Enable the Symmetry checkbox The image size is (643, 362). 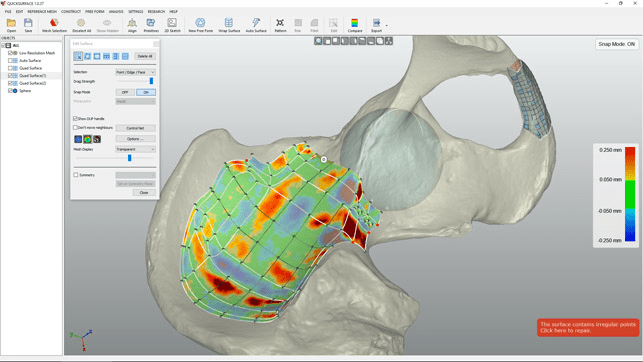[75, 175]
